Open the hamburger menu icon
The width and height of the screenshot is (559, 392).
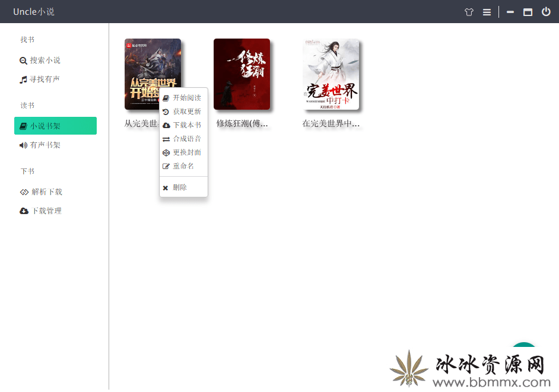[487, 12]
